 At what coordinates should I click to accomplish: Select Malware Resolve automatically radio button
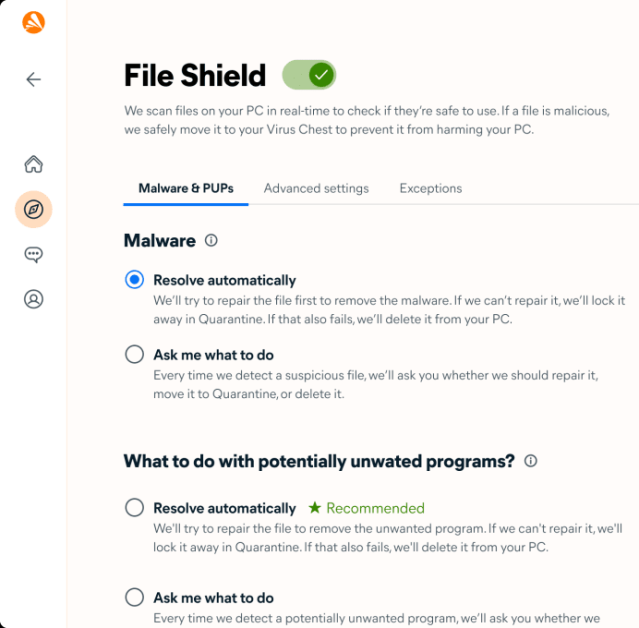tap(134, 280)
